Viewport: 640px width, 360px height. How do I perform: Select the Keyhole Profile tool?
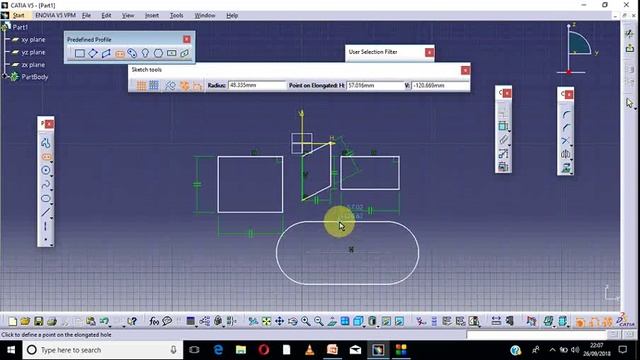145,53
